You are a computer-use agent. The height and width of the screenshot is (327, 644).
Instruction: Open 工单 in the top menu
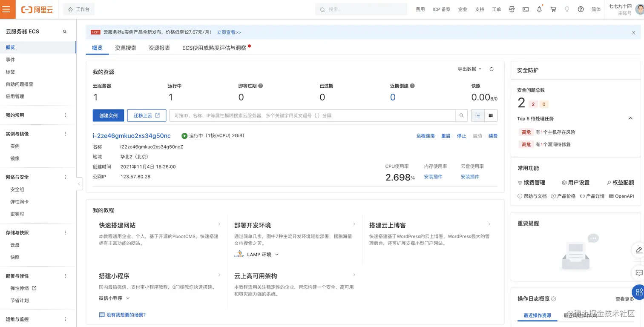496,9
